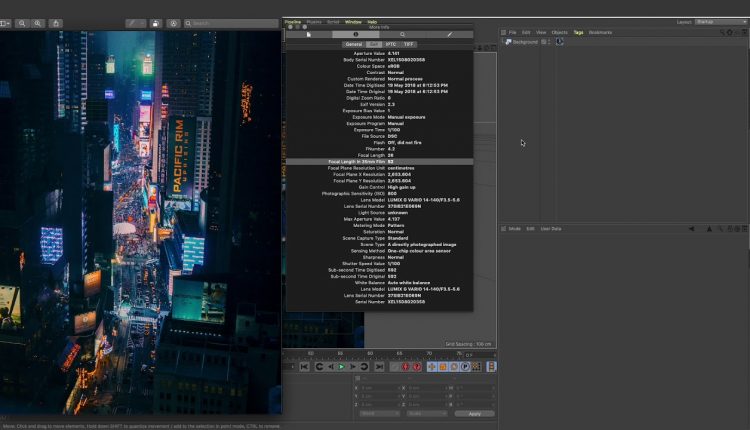Click the Search field in Preview toolbar

tap(231, 23)
